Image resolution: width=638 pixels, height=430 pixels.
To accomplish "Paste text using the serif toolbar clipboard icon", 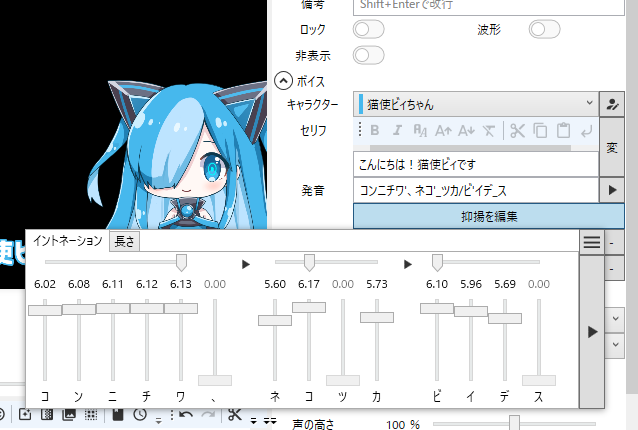I will click(563, 131).
